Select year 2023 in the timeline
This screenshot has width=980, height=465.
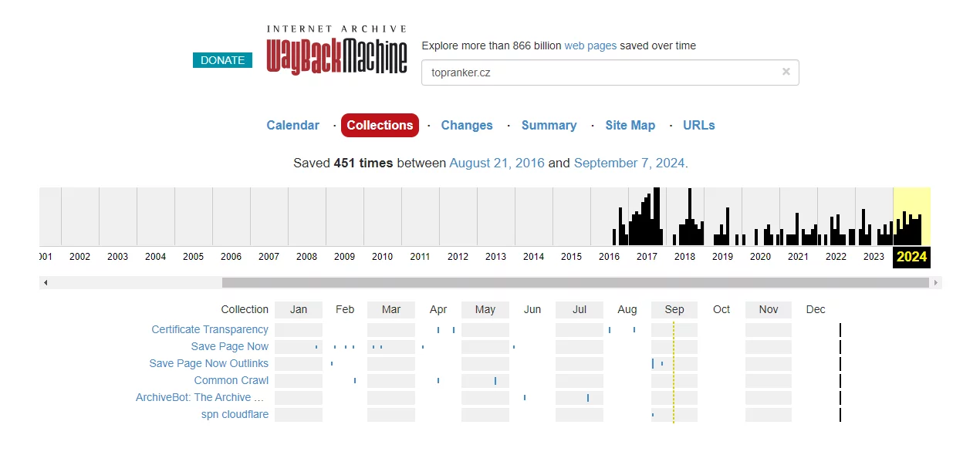coord(874,257)
